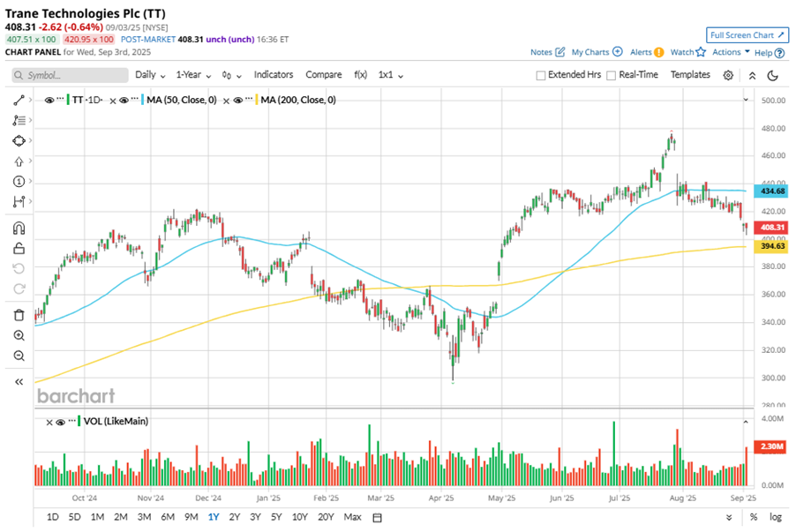Undo the last drawing action
796x532 pixels.
coord(19,268)
